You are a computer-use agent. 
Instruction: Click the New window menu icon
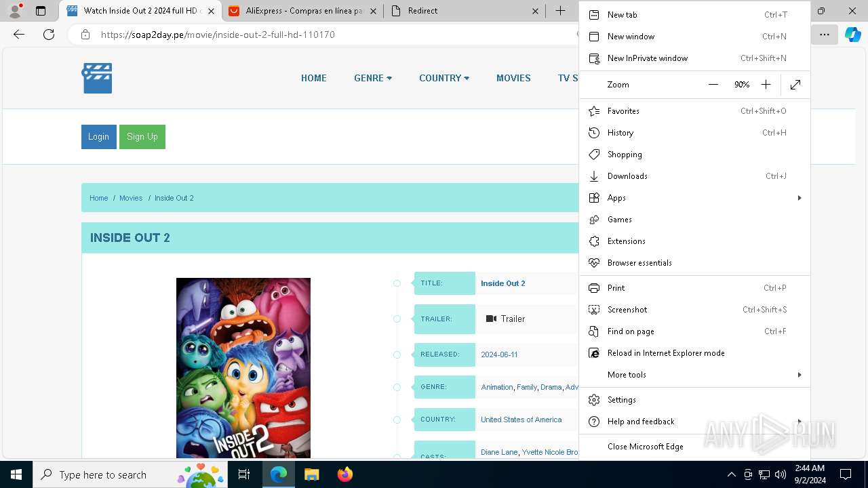(x=594, y=37)
